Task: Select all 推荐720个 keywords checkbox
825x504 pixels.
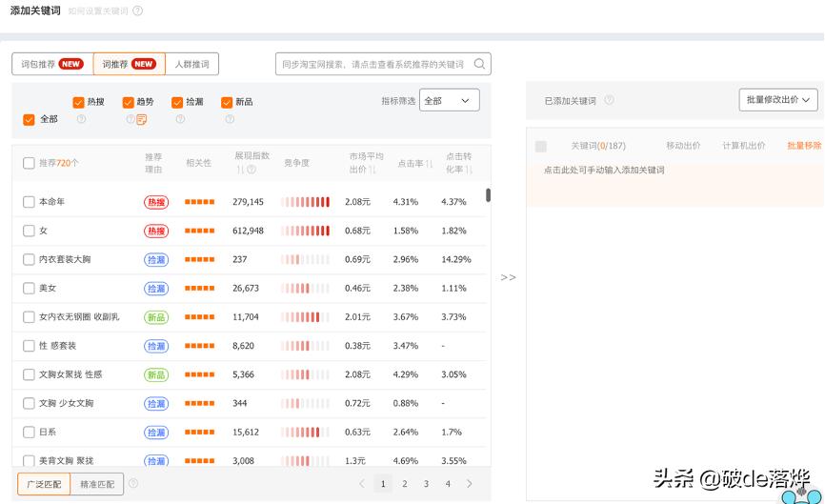Action: (x=29, y=163)
